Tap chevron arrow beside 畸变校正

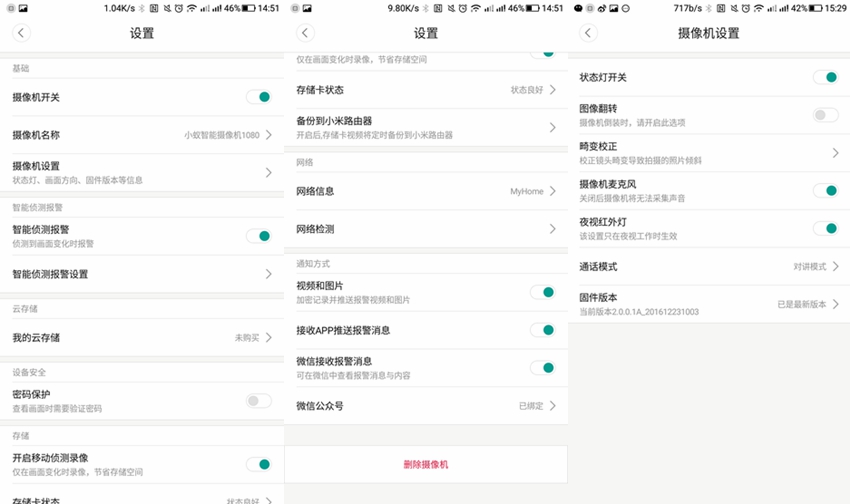pos(835,153)
